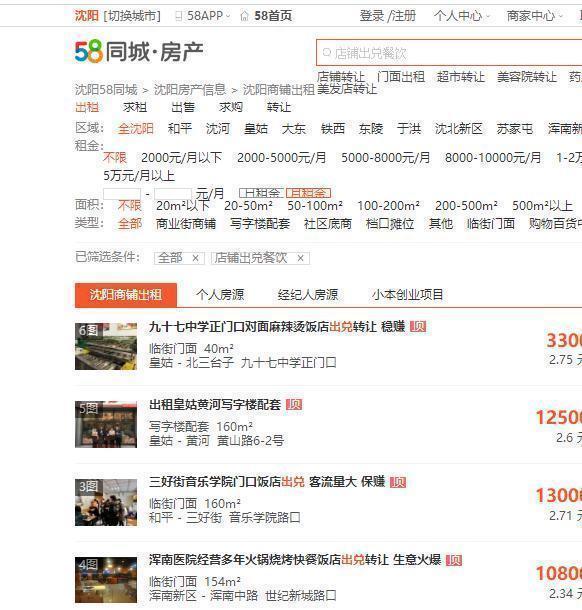Click breadcrumb 沈阳房产信息
The height and width of the screenshot is (610, 582).
[190, 90]
